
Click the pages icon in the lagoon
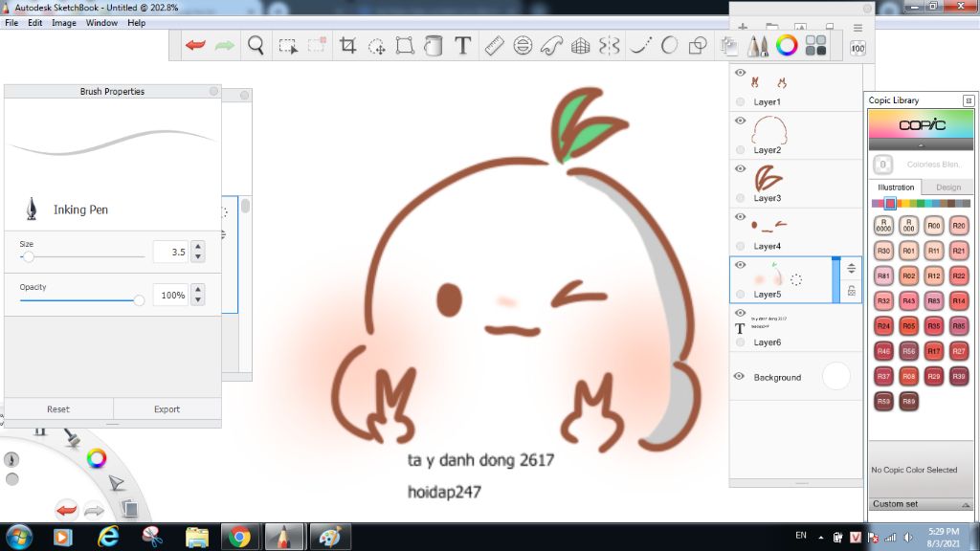pyautogui.click(x=129, y=509)
